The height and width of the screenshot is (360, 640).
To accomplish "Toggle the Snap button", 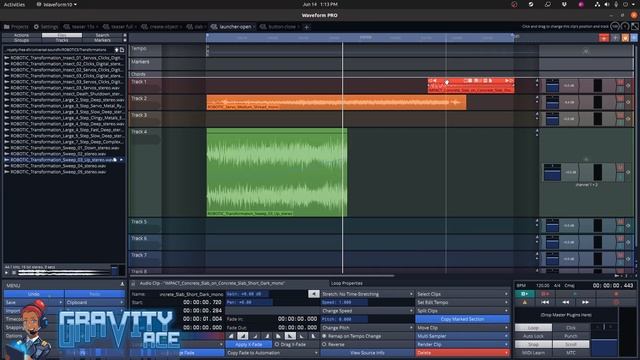I will coord(533,344).
